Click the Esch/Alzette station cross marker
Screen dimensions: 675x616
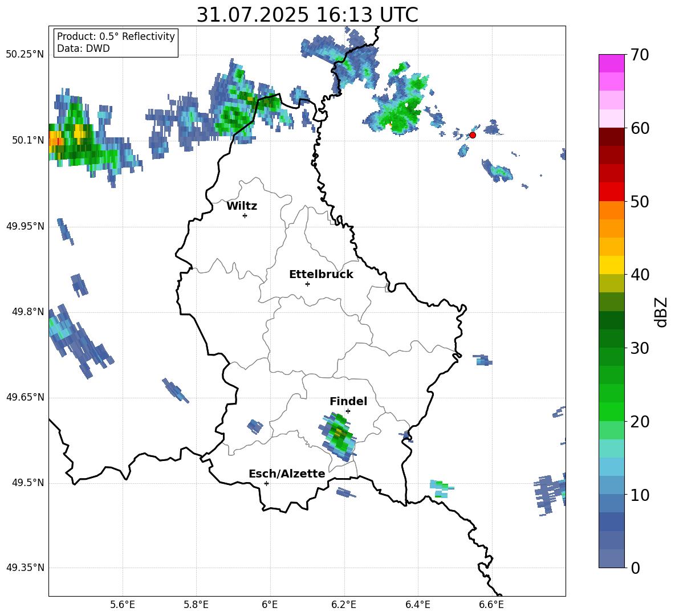266,483
